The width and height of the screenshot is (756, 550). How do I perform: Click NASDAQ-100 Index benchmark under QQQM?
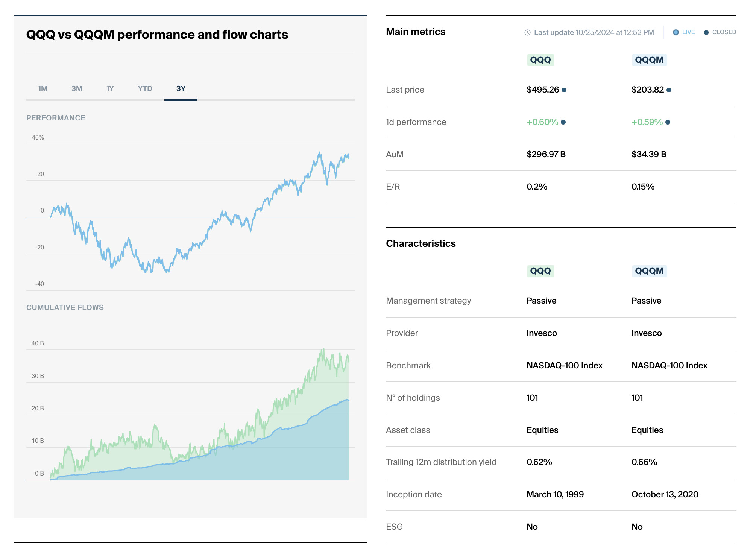669,365
